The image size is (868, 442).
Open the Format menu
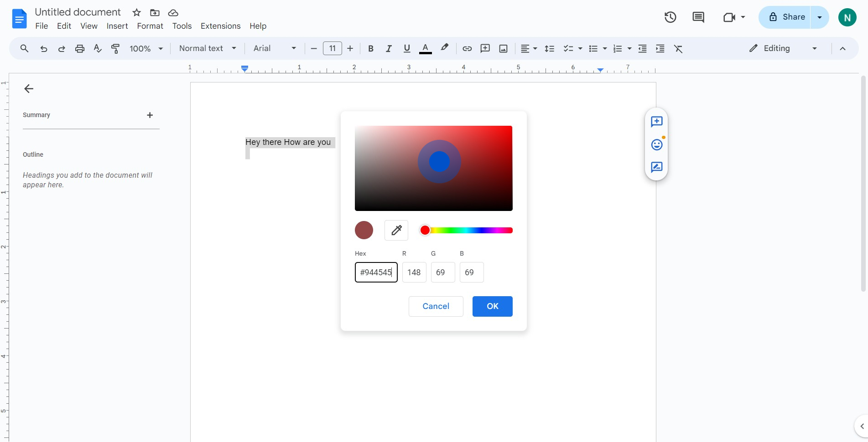click(150, 26)
